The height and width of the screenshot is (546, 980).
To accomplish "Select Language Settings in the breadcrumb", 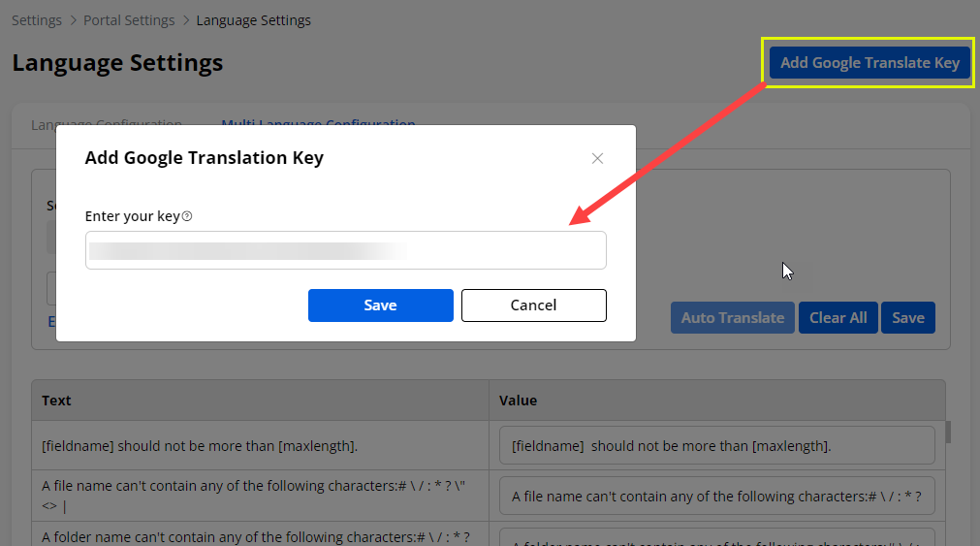I will (253, 20).
